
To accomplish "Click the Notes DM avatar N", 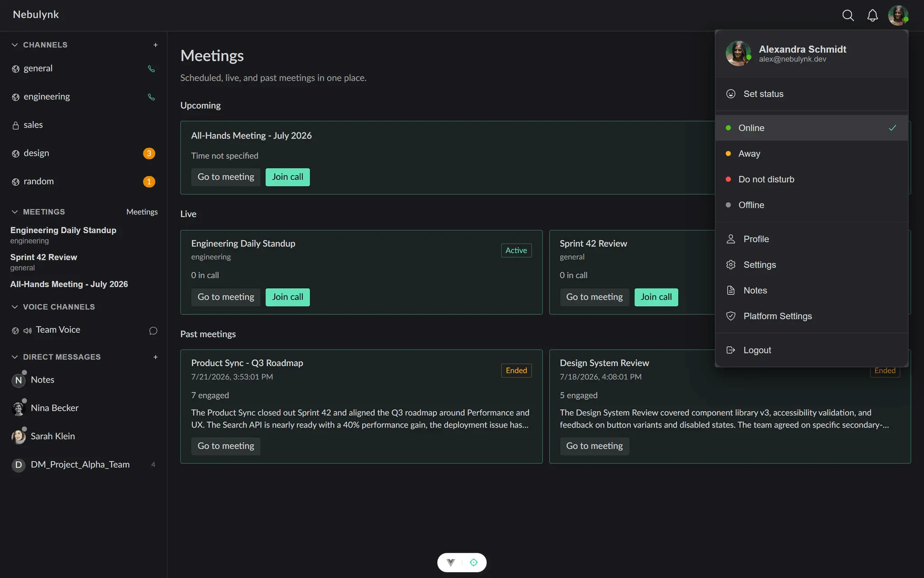I will 18,380.
